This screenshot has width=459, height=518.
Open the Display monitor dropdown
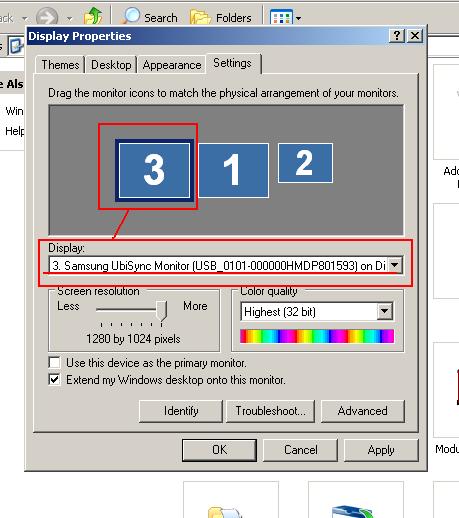[395, 265]
